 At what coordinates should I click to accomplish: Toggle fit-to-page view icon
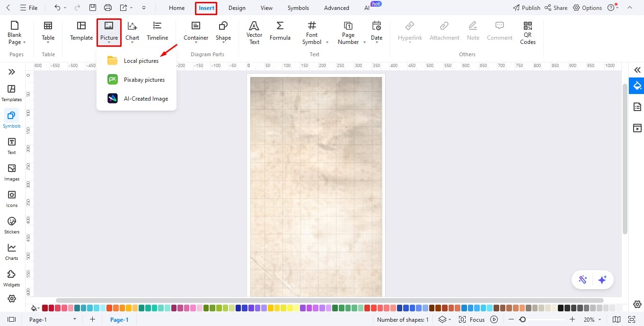(x=631, y=319)
